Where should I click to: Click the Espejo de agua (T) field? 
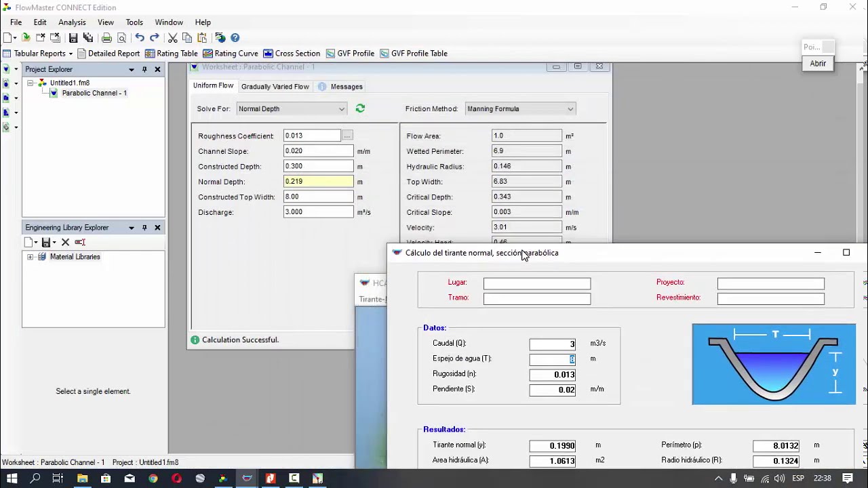[x=553, y=359]
